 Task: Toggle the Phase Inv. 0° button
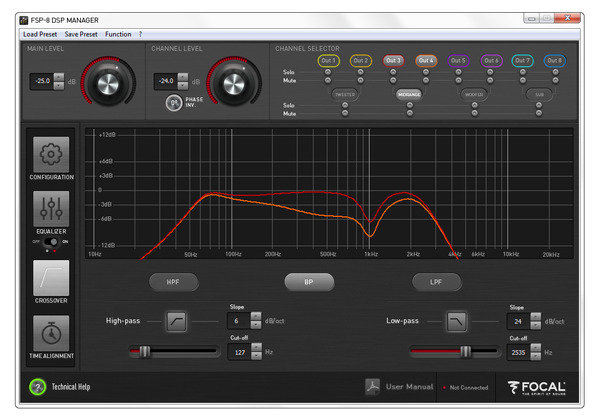click(174, 103)
